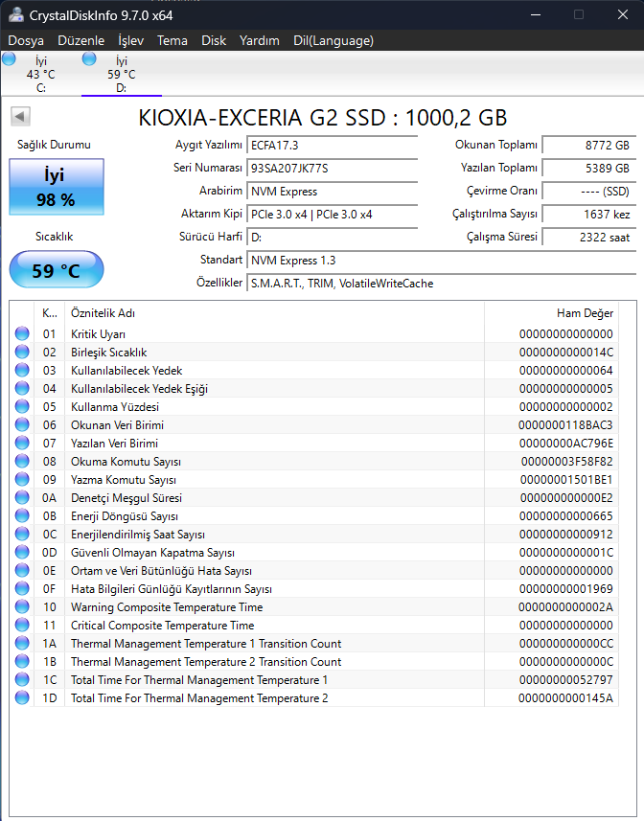Click status orb of Hata Bilgileri Günlüğü row
644x821 pixels.
click(x=22, y=588)
